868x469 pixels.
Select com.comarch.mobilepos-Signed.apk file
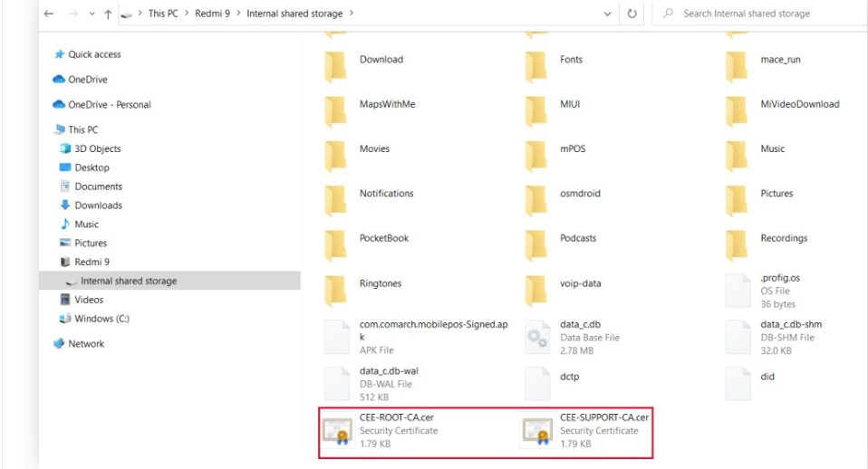point(416,337)
